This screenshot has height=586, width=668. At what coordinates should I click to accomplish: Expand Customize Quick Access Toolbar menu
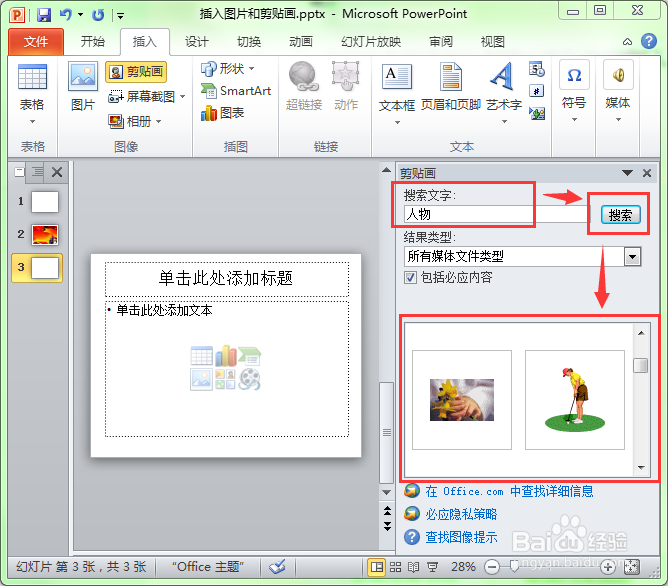coord(121,16)
